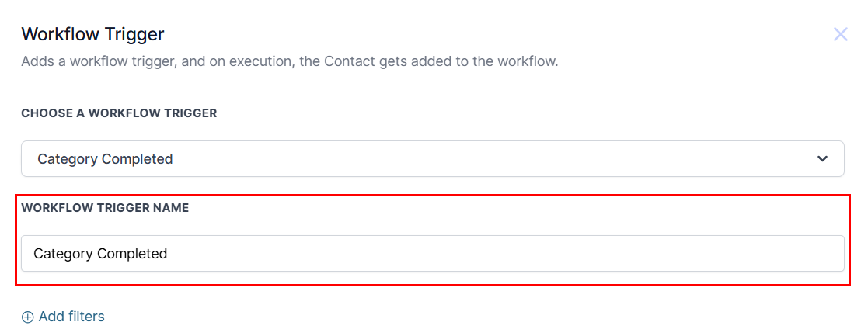Click the description text under the heading

[289, 61]
